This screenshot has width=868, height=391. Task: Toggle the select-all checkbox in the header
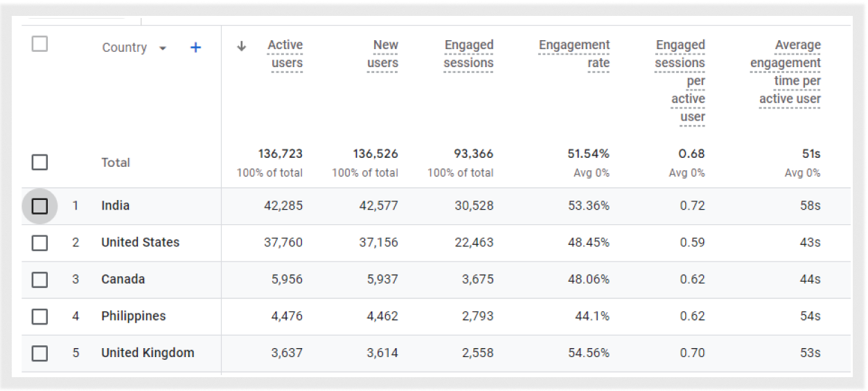[40, 44]
